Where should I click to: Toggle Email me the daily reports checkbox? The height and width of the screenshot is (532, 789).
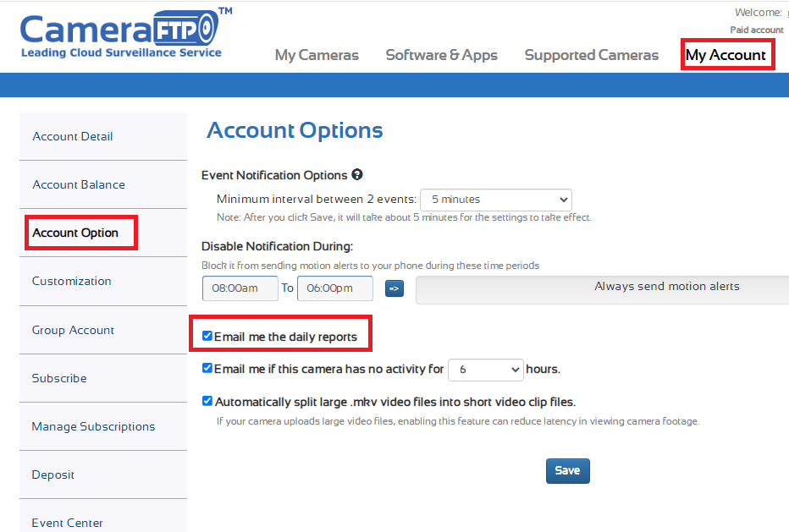pos(207,337)
